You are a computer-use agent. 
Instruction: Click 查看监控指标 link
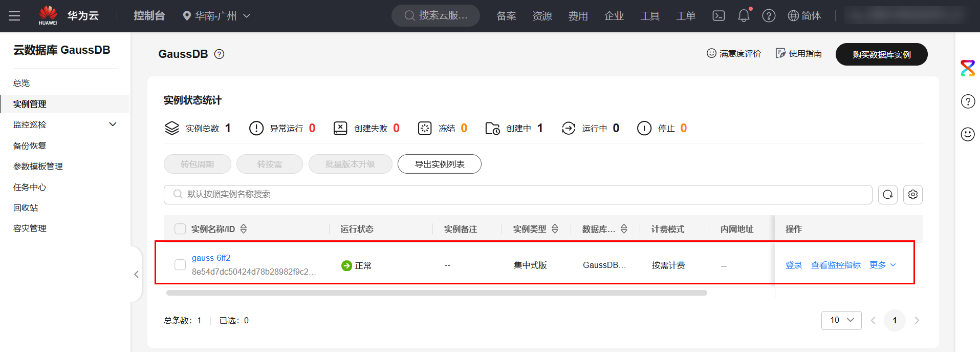(836, 265)
